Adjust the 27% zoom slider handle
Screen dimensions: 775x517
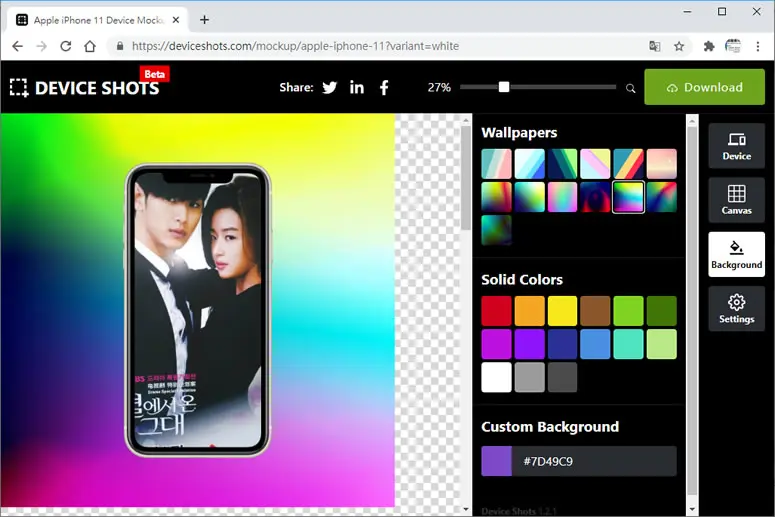(x=504, y=87)
